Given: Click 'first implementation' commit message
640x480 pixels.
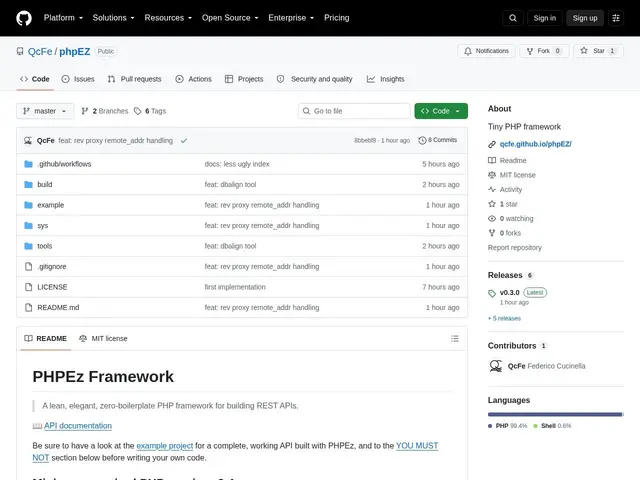Looking at the screenshot, I should tap(235, 287).
